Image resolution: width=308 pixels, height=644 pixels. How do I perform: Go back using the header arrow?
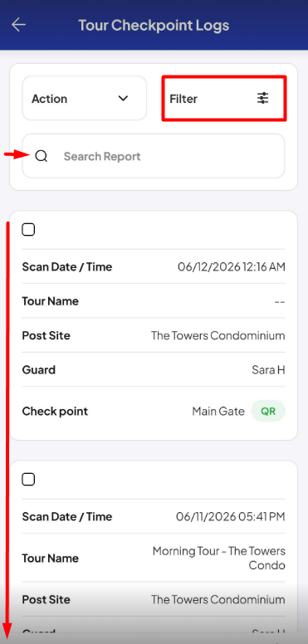[18, 25]
